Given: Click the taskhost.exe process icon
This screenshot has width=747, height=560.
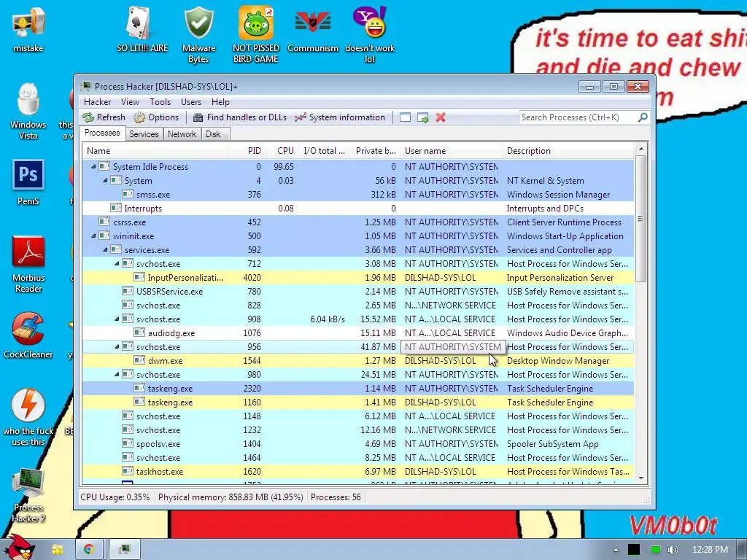Looking at the screenshot, I should [x=128, y=471].
